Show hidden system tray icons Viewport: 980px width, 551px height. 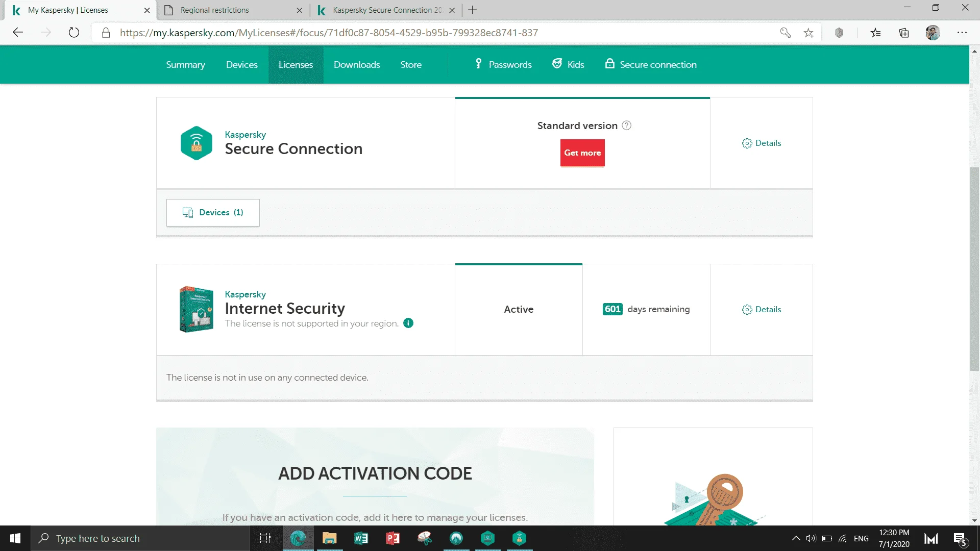click(796, 538)
